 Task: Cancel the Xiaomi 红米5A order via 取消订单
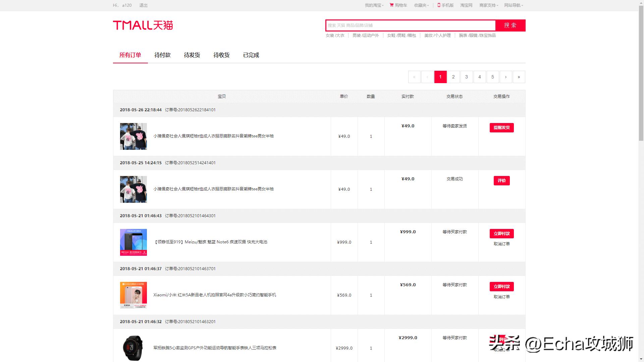click(501, 296)
